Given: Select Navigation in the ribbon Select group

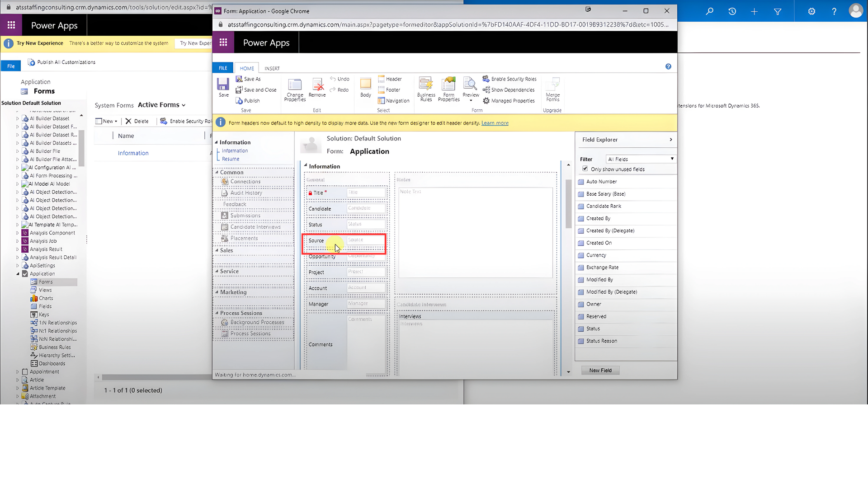Looking at the screenshot, I should tap(393, 101).
